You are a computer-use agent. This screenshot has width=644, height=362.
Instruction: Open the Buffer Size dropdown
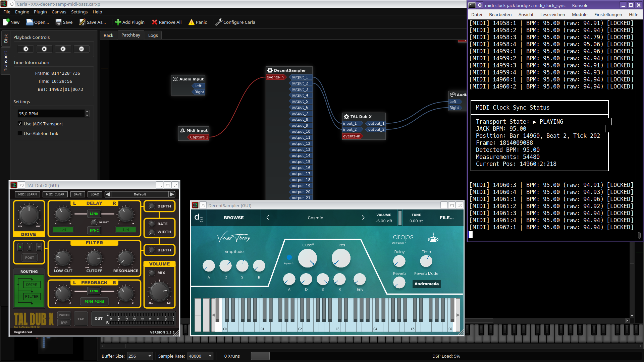click(x=140, y=356)
